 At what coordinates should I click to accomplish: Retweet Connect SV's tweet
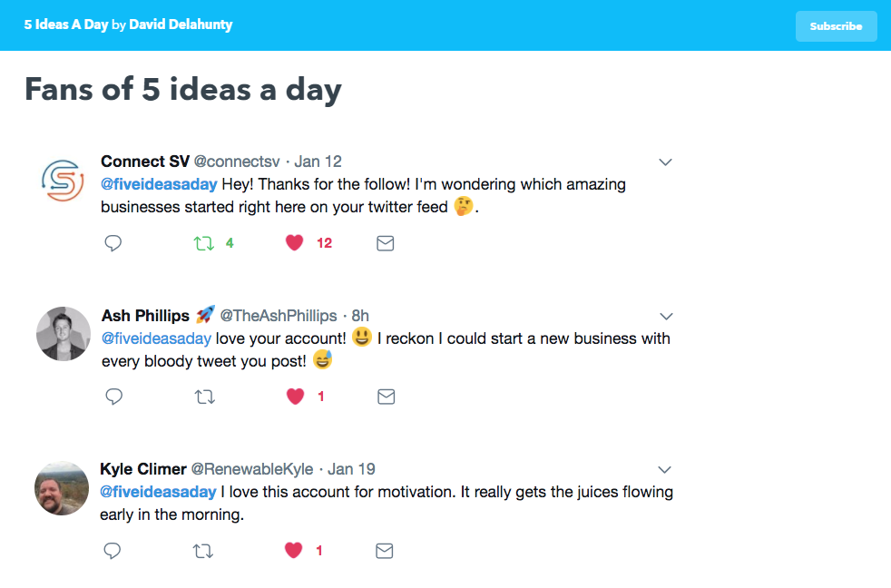pos(204,242)
